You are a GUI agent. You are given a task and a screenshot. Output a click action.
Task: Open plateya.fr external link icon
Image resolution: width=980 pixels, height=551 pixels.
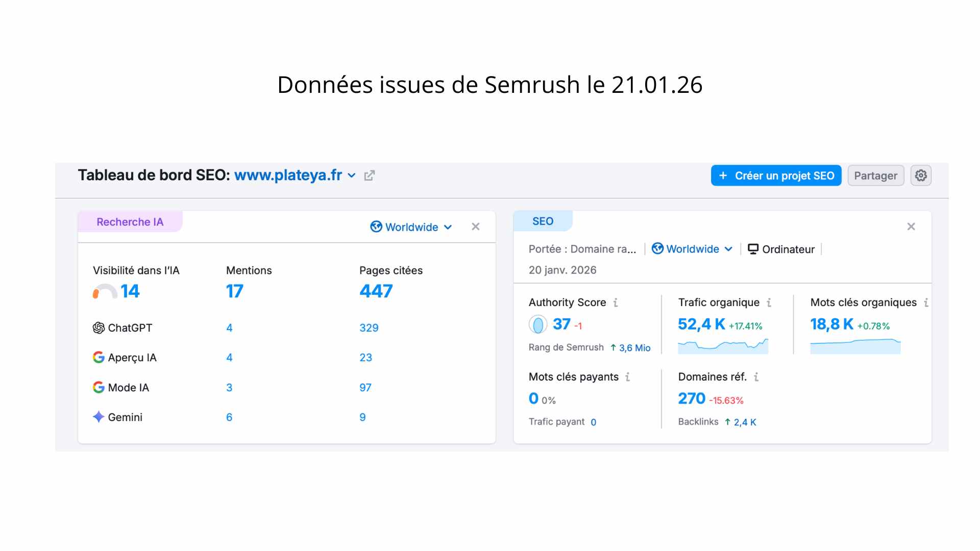(370, 176)
